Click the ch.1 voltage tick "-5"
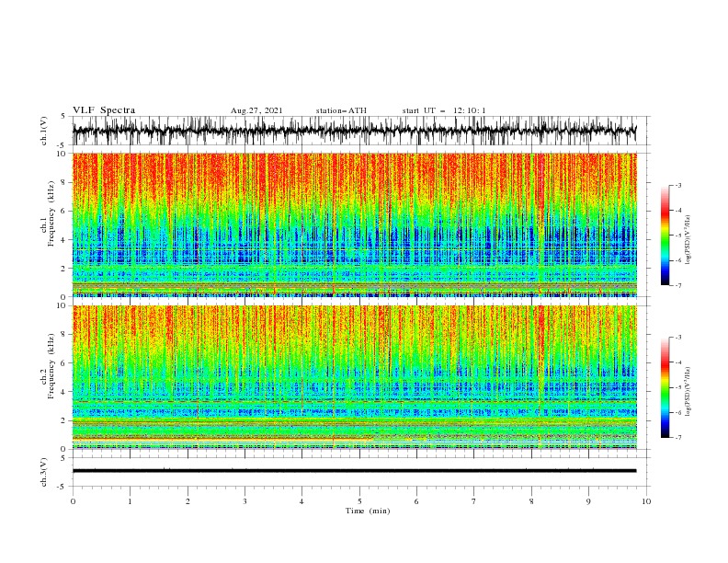Screen dimensions: 728x563 [63, 145]
